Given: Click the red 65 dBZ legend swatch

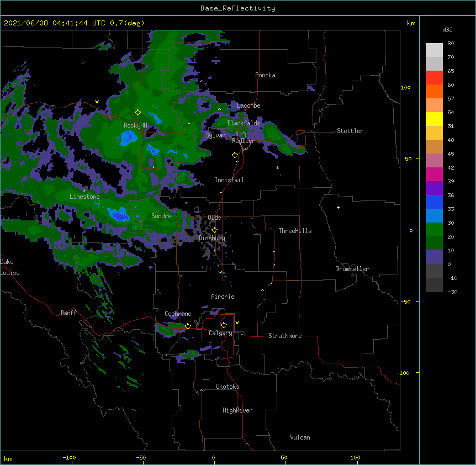Looking at the screenshot, I should click(434, 78).
